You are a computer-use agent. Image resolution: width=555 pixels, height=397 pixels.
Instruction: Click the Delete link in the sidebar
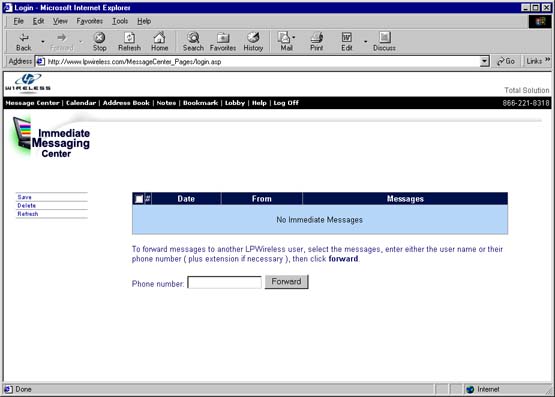pyautogui.click(x=27, y=206)
